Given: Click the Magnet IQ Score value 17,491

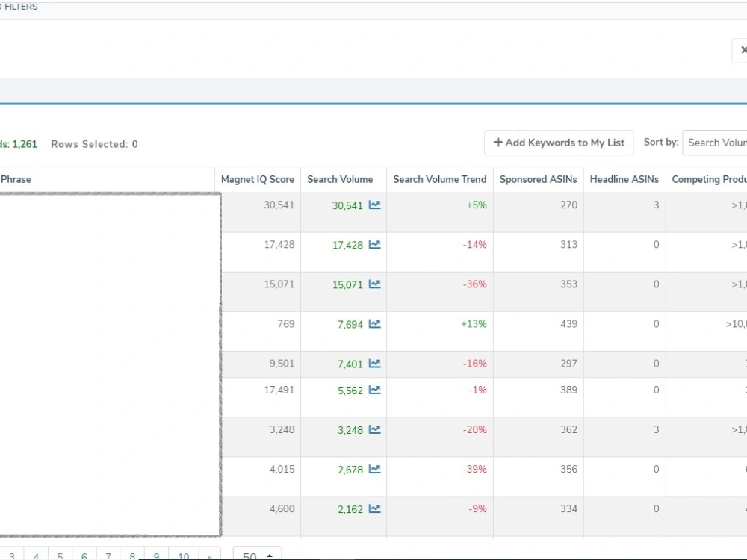Looking at the screenshot, I should point(279,390).
